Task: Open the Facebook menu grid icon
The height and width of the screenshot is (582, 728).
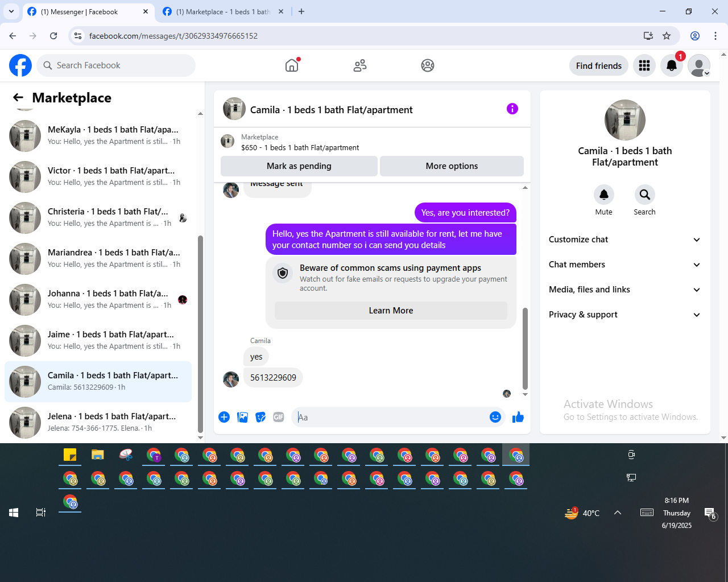Action: tap(644, 65)
